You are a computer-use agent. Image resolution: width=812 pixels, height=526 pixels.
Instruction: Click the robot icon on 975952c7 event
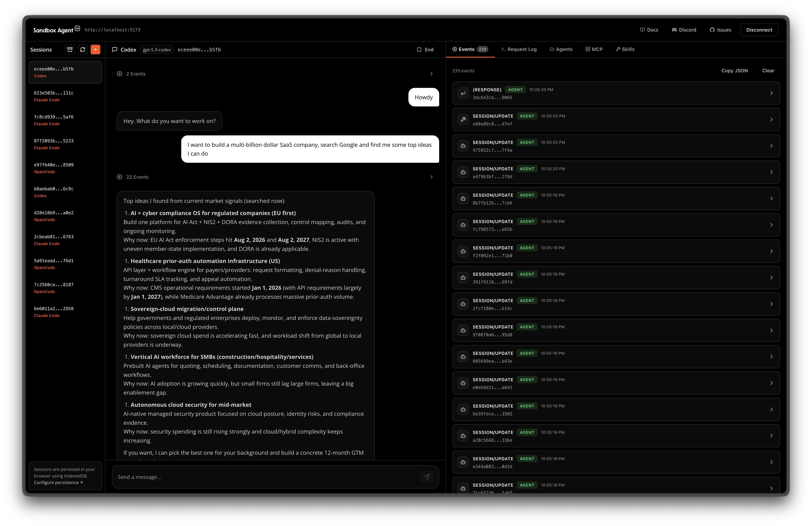(463, 146)
